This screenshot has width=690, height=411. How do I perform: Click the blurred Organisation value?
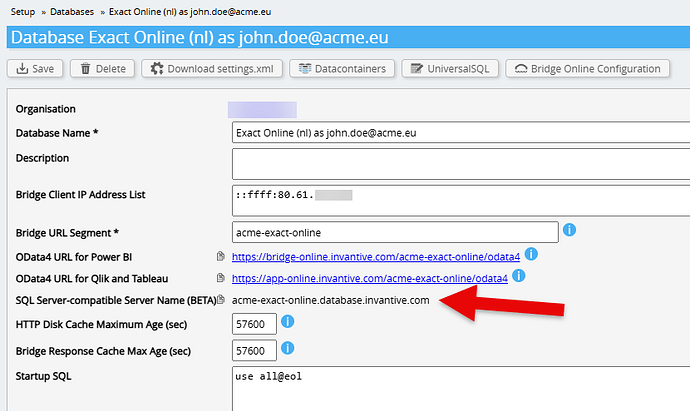[262, 110]
